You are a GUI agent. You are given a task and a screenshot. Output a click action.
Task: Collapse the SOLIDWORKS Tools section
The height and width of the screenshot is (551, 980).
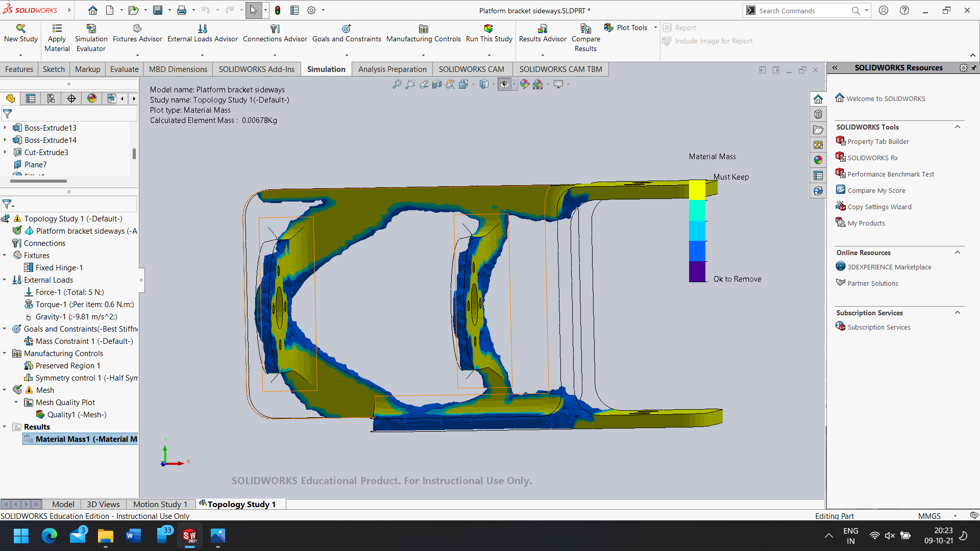[958, 127]
